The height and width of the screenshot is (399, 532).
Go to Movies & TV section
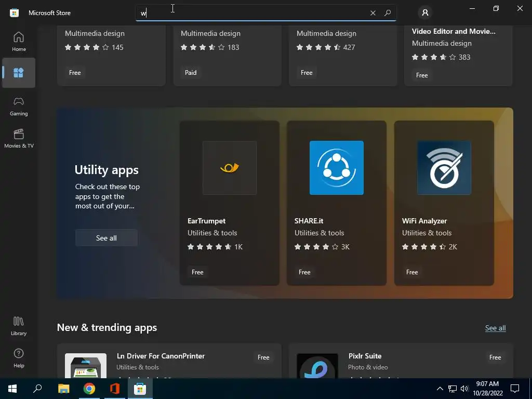click(19, 138)
